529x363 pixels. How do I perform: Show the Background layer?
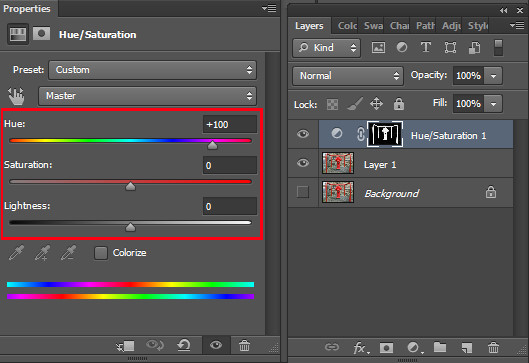303,192
